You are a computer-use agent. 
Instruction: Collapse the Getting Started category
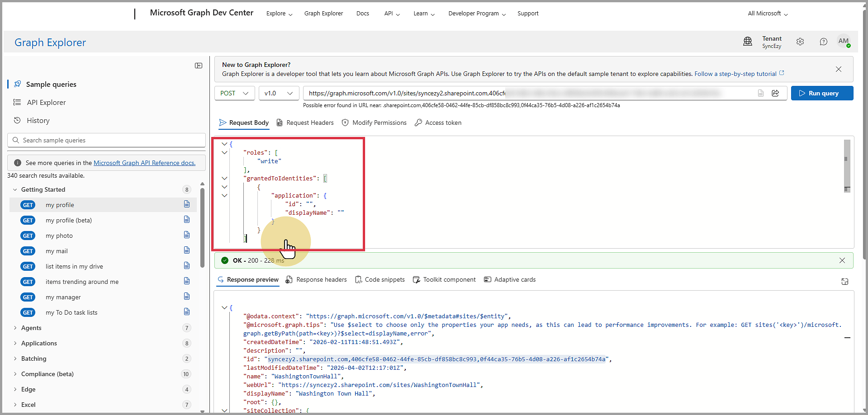click(x=15, y=189)
